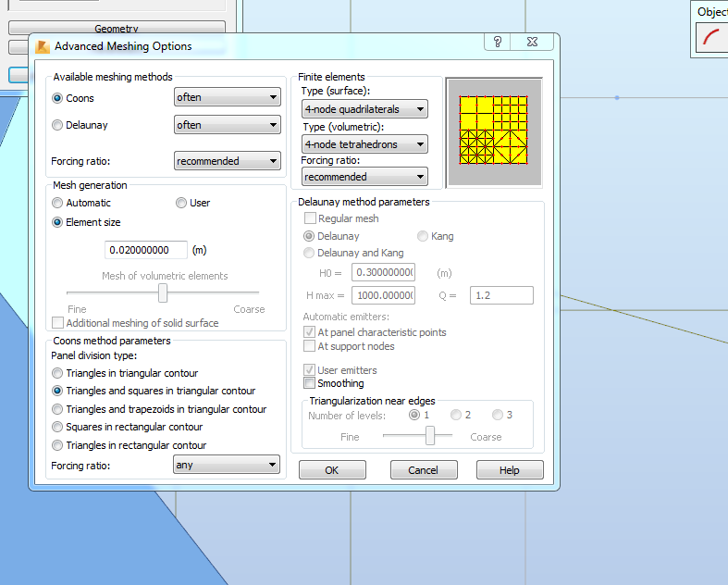Screen dimensions: 728x585
Task: Toggle At support nodes checkbox
Action: point(309,346)
